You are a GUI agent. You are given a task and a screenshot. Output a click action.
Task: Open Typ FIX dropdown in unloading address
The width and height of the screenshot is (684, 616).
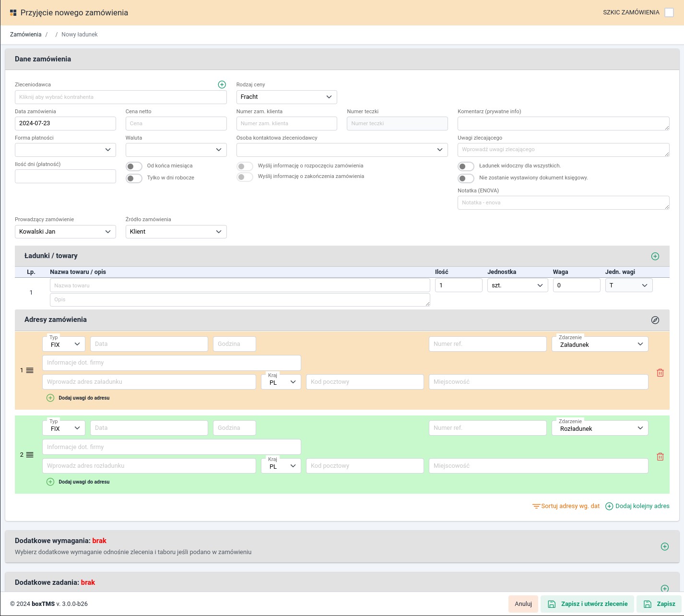[64, 428]
